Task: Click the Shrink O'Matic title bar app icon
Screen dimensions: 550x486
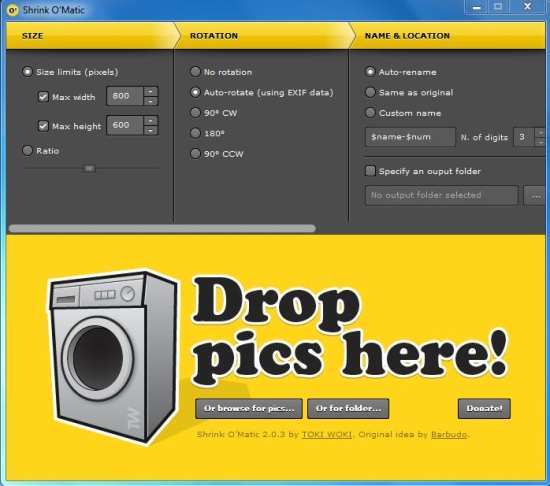Action: tap(13, 10)
